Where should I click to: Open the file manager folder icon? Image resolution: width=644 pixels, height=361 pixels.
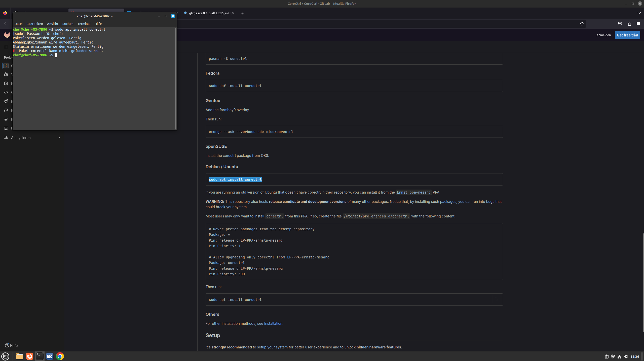point(20,356)
